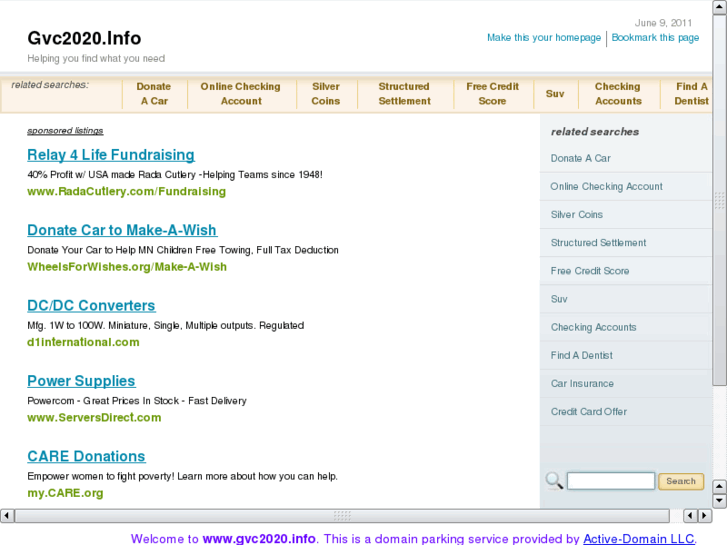Image resolution: width=727 pixels, height=545 pixels.
Task: Click Online Checking Account in sidebar
Action: (606, 186)
